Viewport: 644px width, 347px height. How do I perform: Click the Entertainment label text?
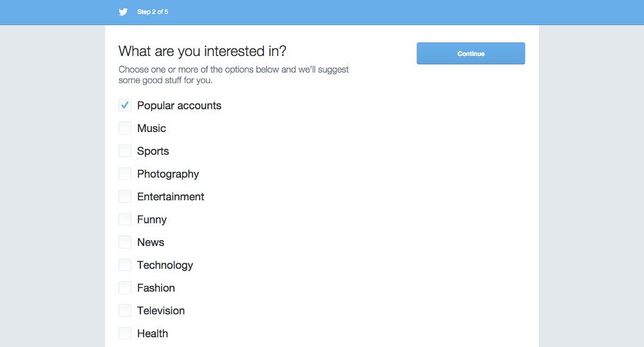click(x=171, y=197)
